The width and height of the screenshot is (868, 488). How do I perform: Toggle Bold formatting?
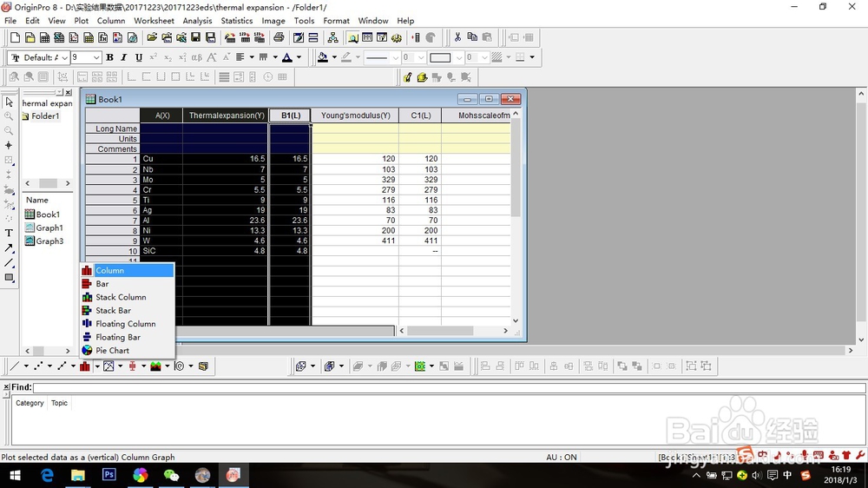[109, 57]
